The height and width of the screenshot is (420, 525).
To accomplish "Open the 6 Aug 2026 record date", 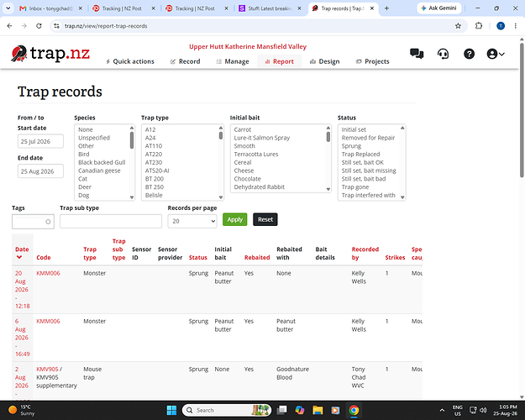I will 22,338.
